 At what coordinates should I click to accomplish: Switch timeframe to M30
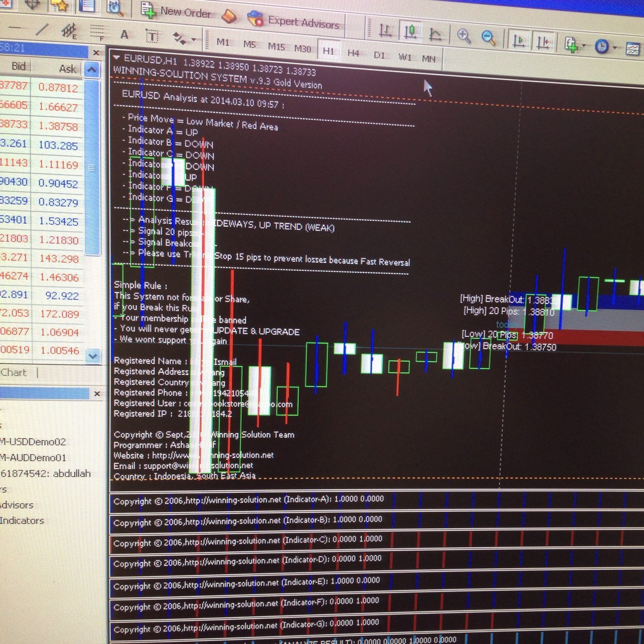point(302,48)
